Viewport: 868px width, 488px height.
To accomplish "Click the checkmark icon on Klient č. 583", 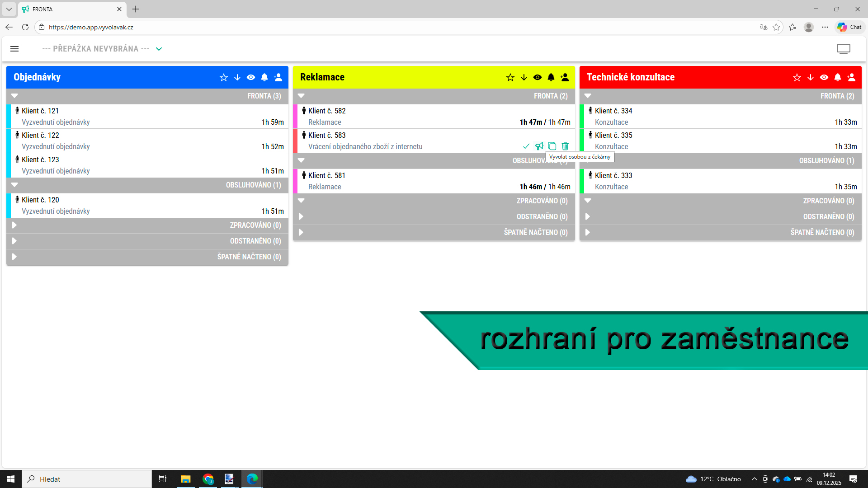I will [526, 146].
